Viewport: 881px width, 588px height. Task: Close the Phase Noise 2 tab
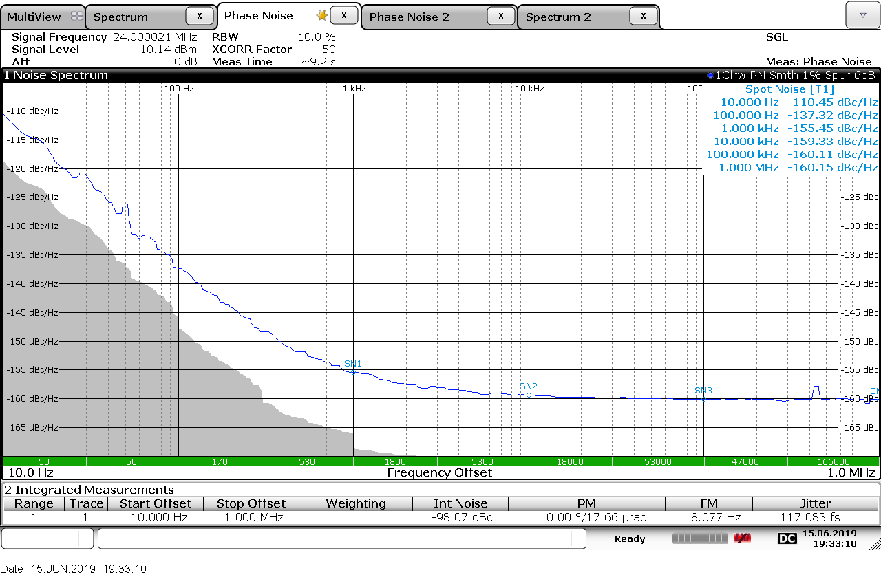point(500,16)
